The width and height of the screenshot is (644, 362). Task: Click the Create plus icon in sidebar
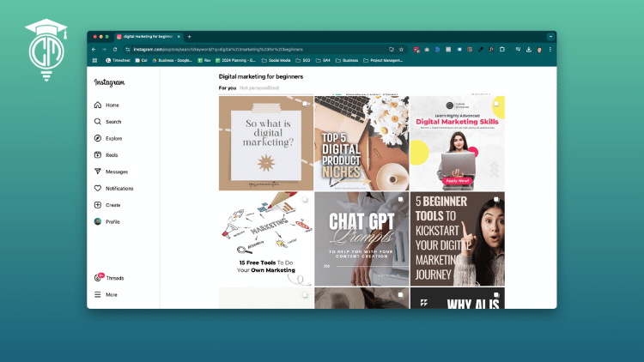[98, 205]
